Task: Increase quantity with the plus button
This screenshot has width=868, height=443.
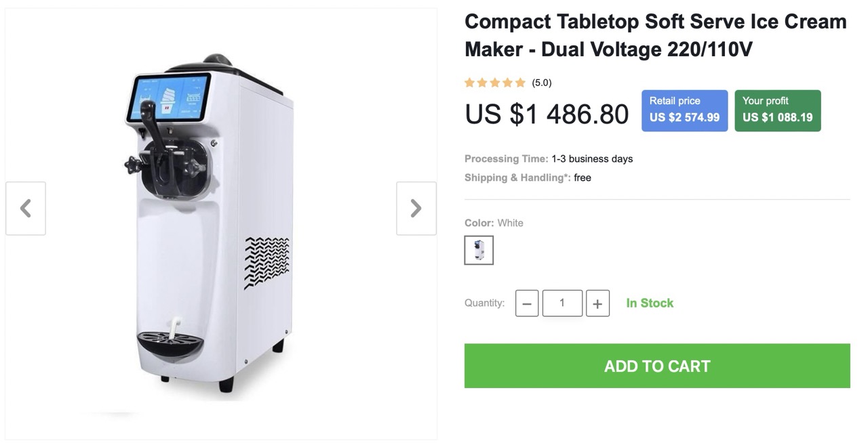Action: (597, 303)
